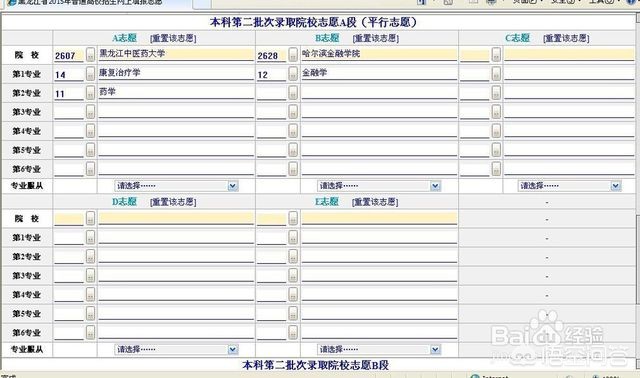
Task: Focus A志愿 第1专业 code field showing 14
Action: [x=69, y=74]
